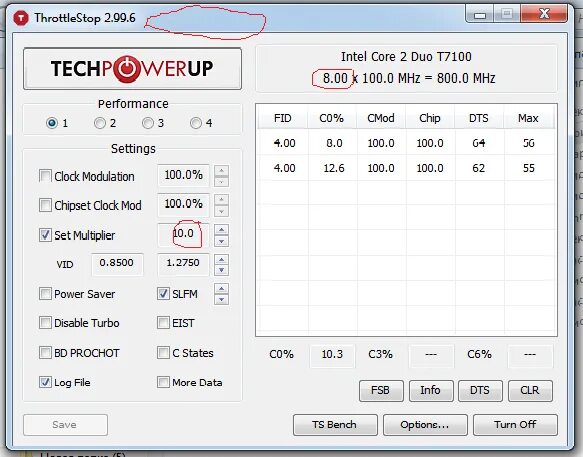Check the More Data option
The image size is (583, 457).
pyautogui.click(x=163, y=382)
